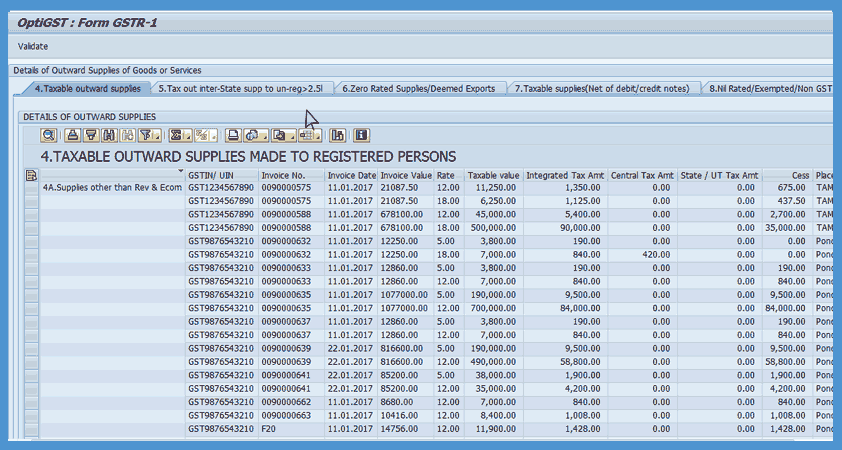
Task: Click the Print icon in the toolbar
Action: [233, 135]
